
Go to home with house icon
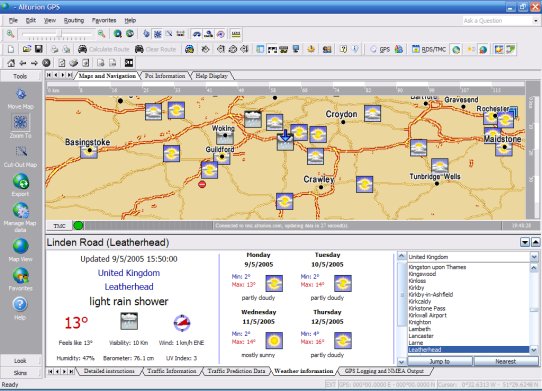(x=11, y=63)
